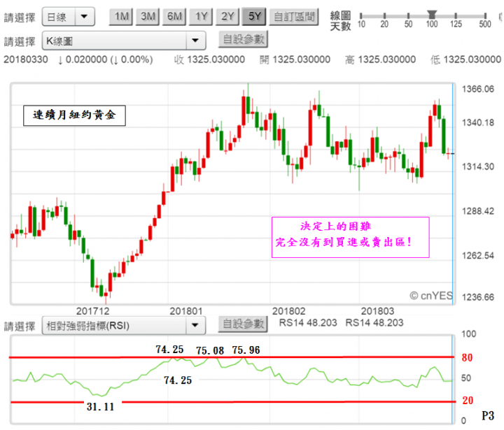
Task: Click the 201801 date axis label
Action: pyautogui.click(x=185, y=311)
